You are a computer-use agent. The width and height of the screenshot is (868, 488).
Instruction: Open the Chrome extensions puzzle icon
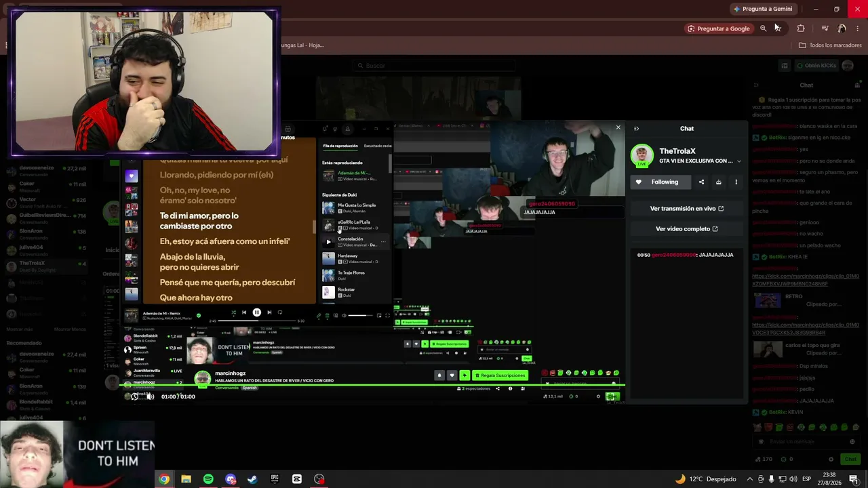801,28
